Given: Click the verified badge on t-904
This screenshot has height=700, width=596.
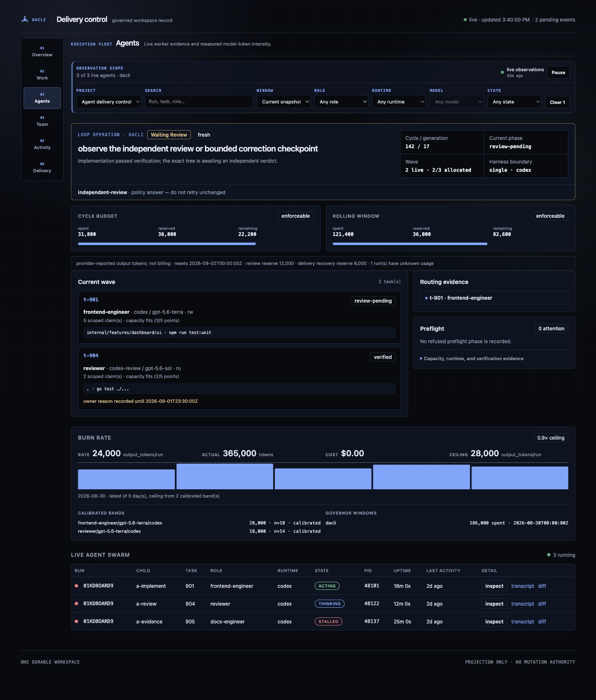Looking at the screenshot, I should coord(383,357).
